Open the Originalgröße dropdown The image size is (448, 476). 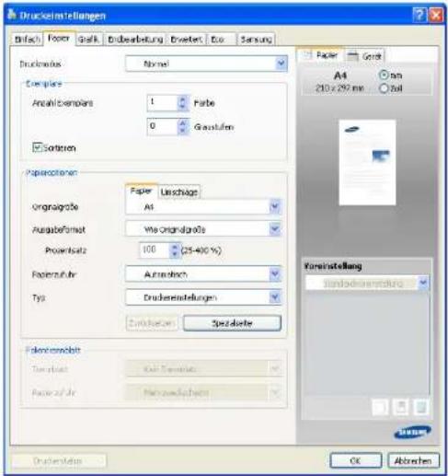(275, 207)
